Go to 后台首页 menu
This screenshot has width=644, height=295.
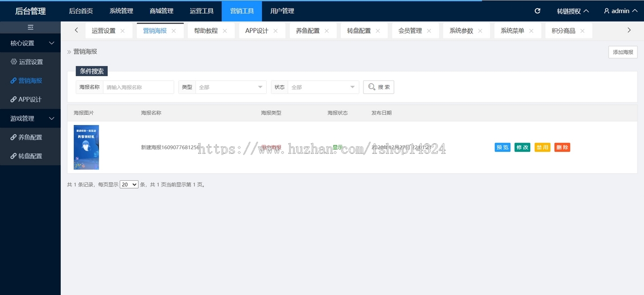81,11
